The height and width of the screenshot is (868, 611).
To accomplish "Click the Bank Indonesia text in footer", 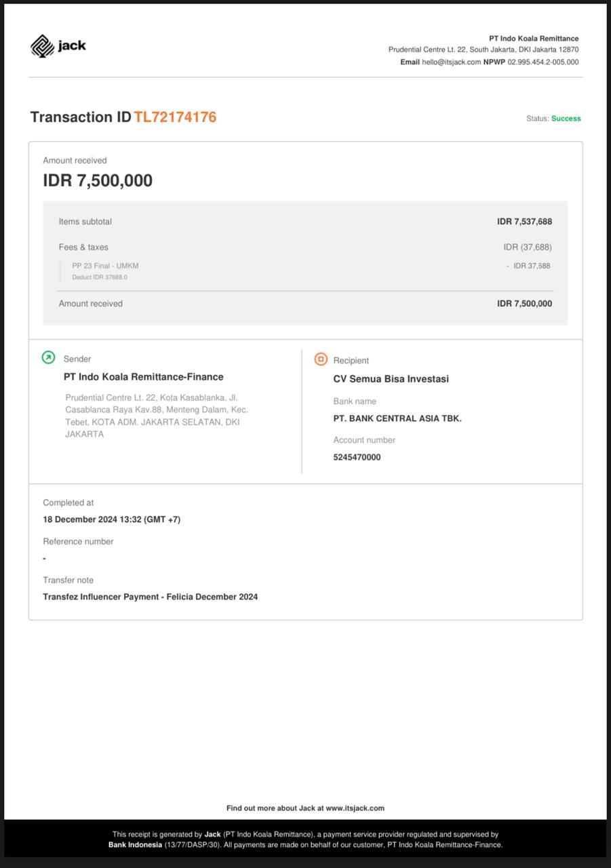I will (x=135, y=845).
